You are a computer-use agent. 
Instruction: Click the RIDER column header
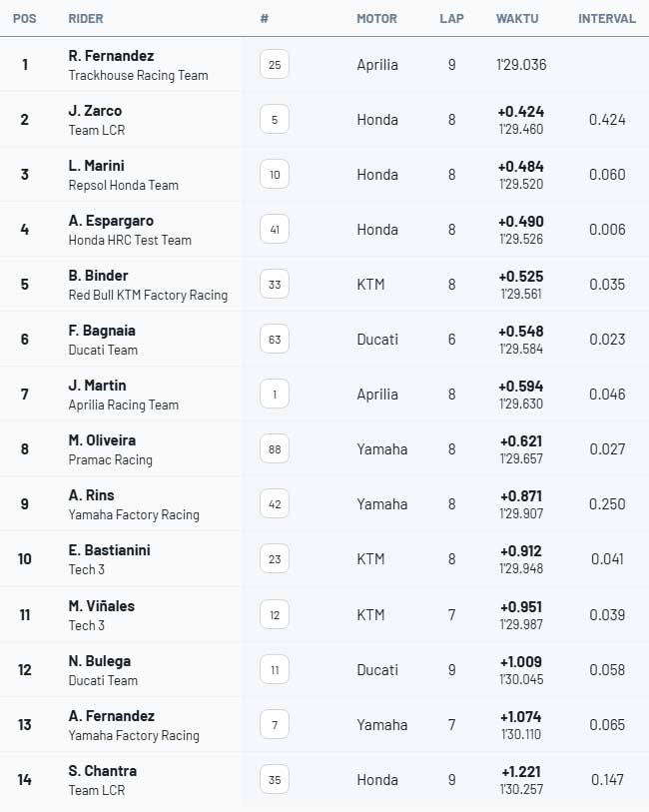click(x=86, y=19)
